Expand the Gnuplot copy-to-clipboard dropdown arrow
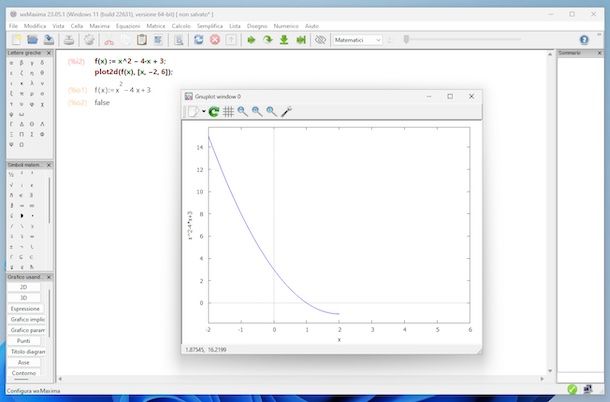Screen dimensions: 610x402 203,113
